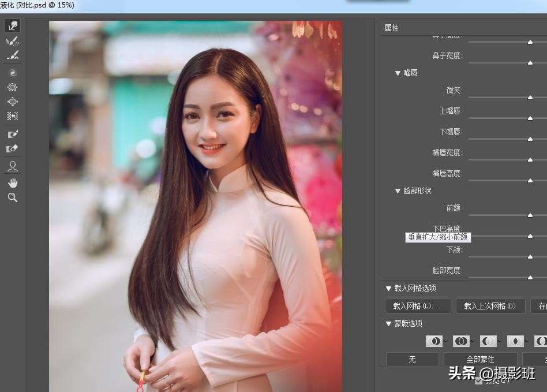Click the 前额 slider handle

pyautogui.click(x=530, y=215)
